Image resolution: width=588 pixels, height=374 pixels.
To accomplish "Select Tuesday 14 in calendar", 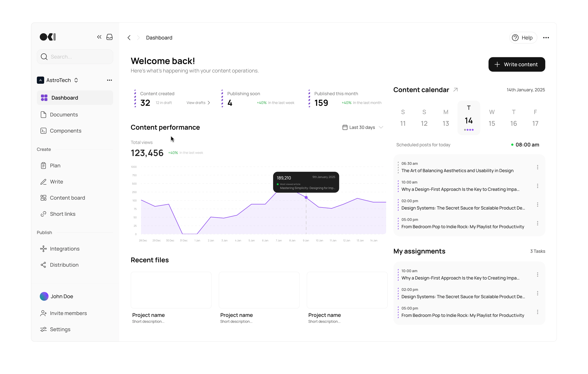I will [x=469, y=118].
